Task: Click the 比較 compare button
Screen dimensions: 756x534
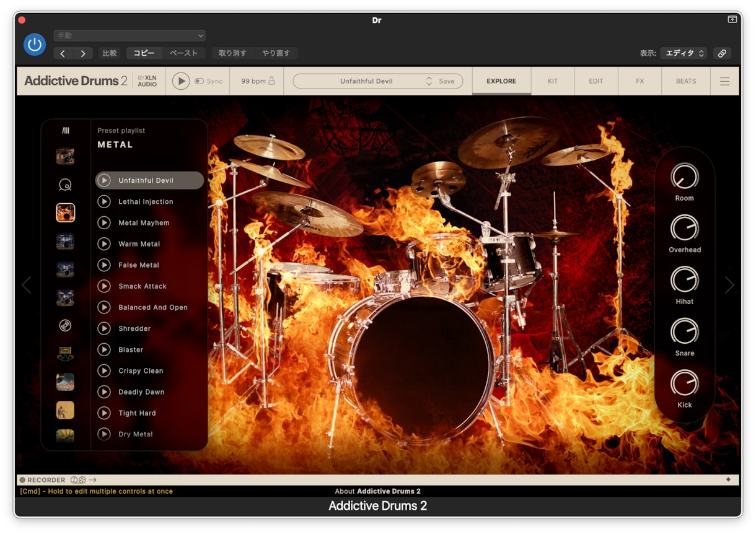Action: coord(110,53)
